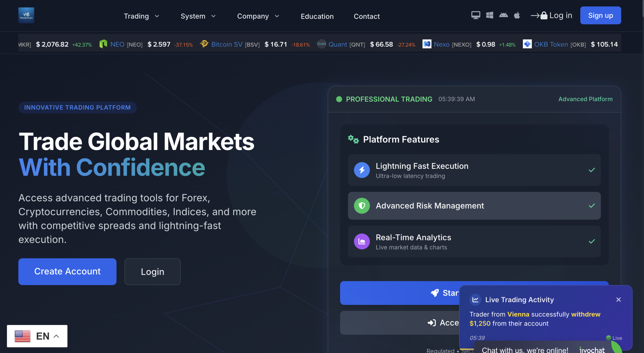Viewport: 644px width, 353px height.
Task: Click the Windows platform icon
Action: (490, 15)
